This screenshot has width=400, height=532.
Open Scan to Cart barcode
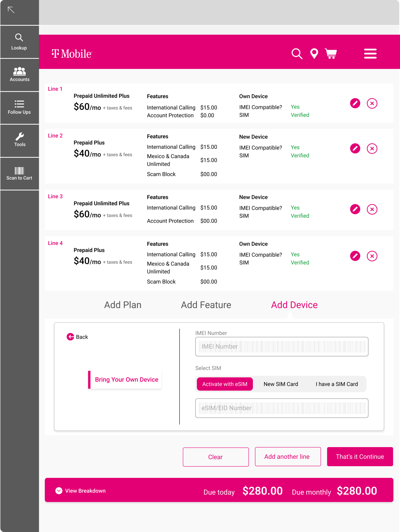click(x=19, y=173)
